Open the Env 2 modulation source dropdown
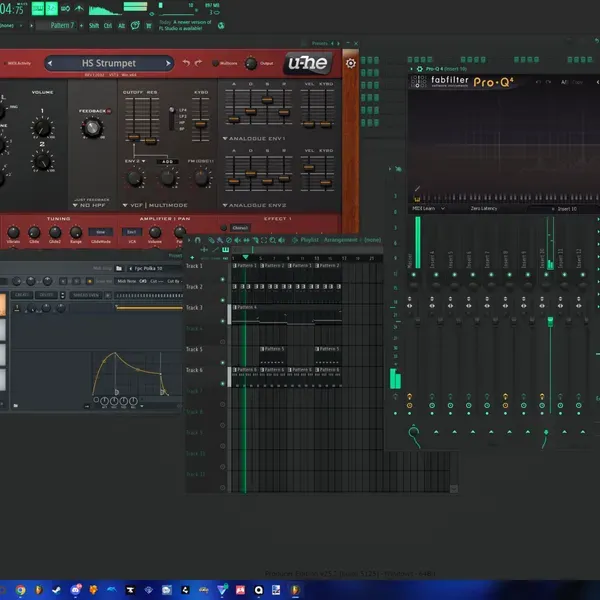The height and width of the screenshot is (600, 600). pos(135,161)
